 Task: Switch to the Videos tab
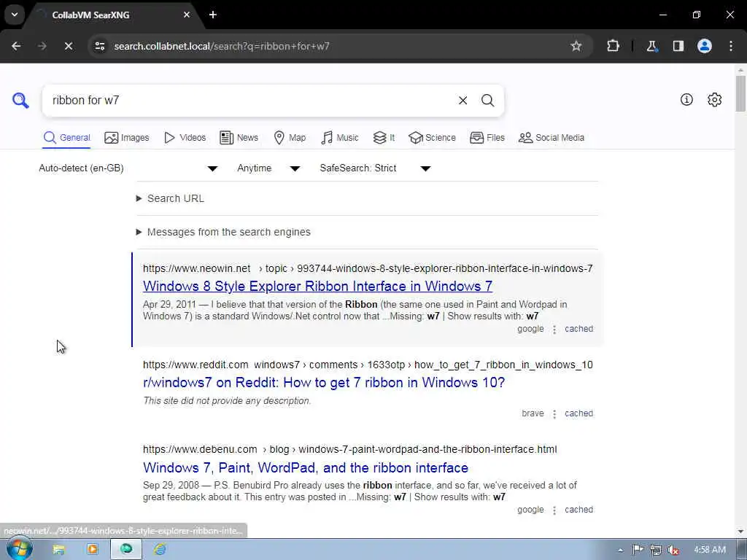click(x=185, y=138)
